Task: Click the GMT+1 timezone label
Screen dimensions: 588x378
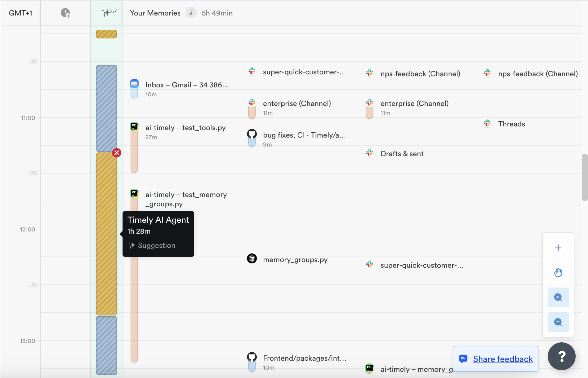Action: click(x=20, y=13)
